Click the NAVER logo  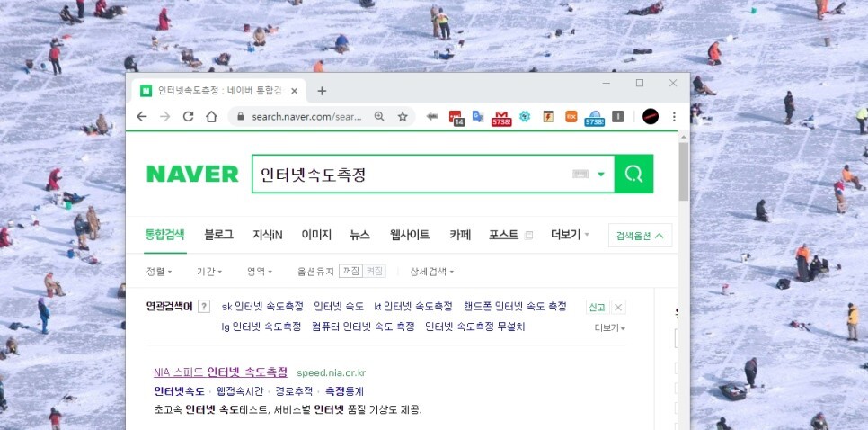[x=192, y=174]
